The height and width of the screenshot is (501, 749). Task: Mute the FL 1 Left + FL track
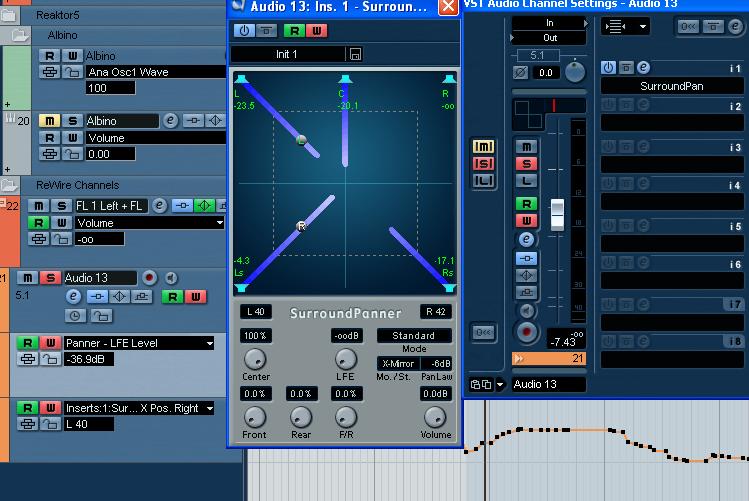tap(39, 206)
